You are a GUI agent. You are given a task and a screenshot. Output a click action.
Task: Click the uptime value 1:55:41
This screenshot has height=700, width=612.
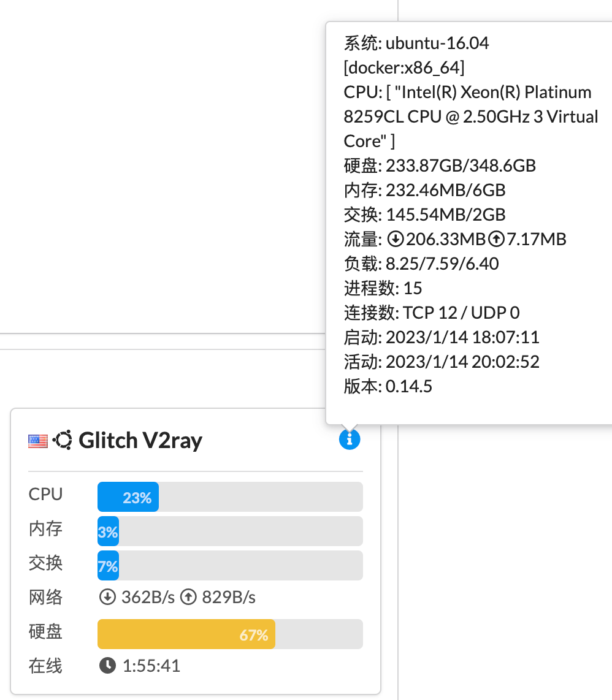click(x=151, y=666)
